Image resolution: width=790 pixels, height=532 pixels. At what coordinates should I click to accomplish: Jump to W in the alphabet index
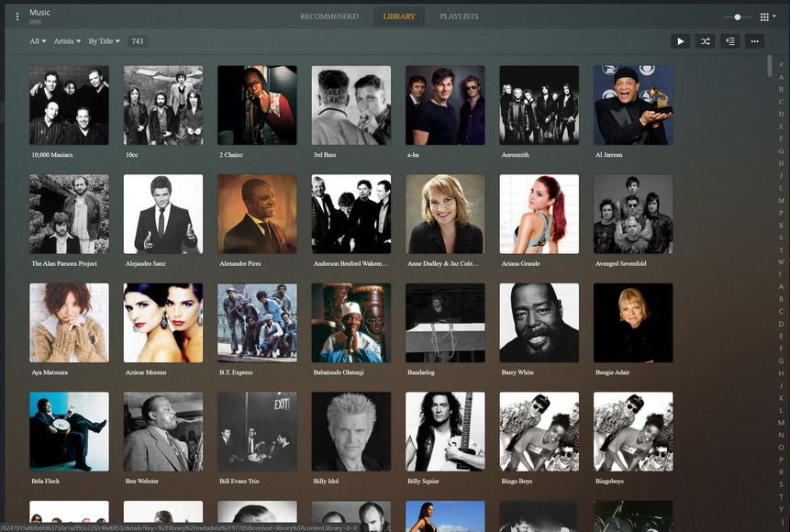(x=781, y=262)
